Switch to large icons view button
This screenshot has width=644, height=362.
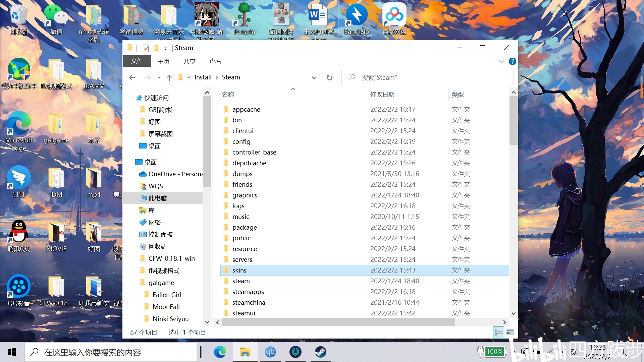(x=509, y=332)
